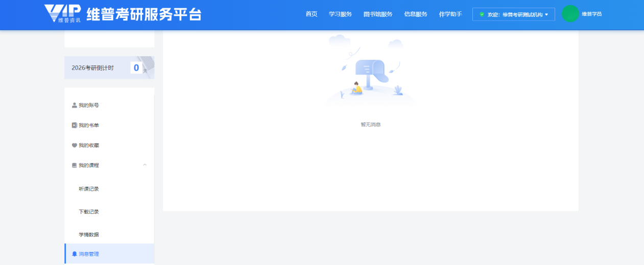Click the heart icon beside 我的收藏
Image resolution: width=644 pixels, height=265 pixels.
coord(75,145)
